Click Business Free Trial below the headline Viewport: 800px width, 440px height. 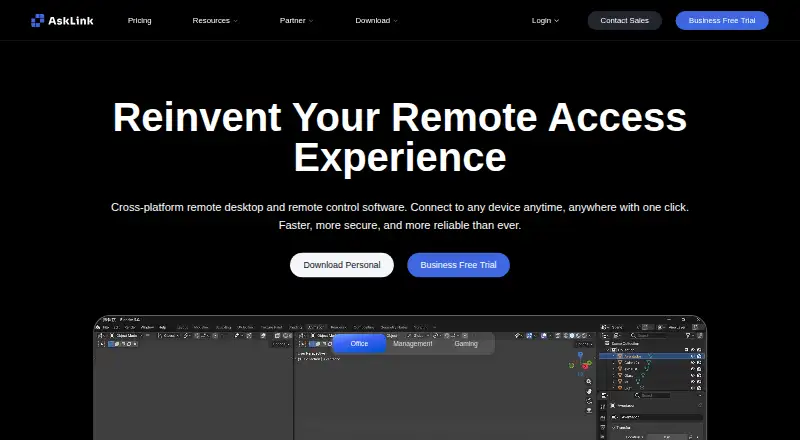pyautogui.click(x=458, y=265)
